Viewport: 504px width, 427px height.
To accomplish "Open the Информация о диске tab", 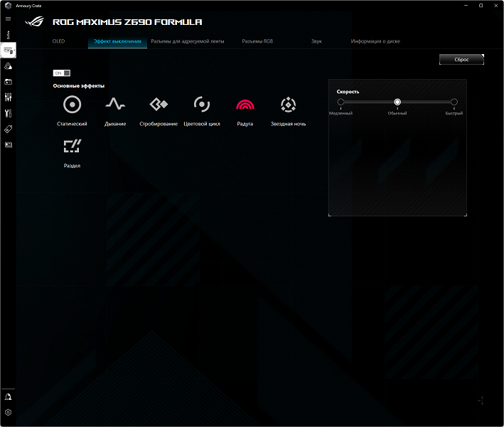I will [375, 41].
